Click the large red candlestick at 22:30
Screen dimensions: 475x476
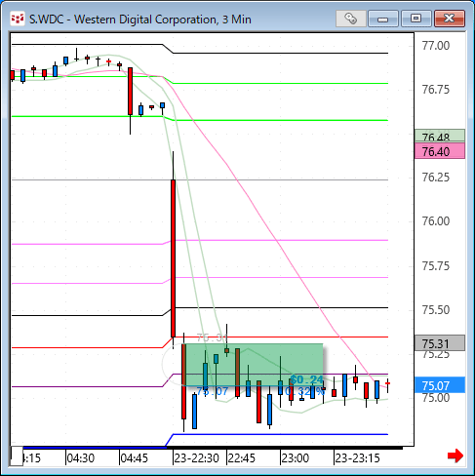(x=173, y=258)
